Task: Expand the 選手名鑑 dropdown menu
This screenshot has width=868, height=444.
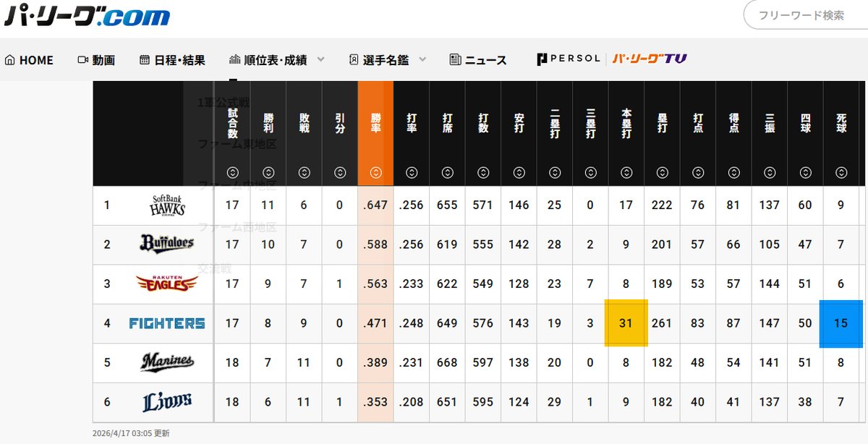Action: click(388, 60)
